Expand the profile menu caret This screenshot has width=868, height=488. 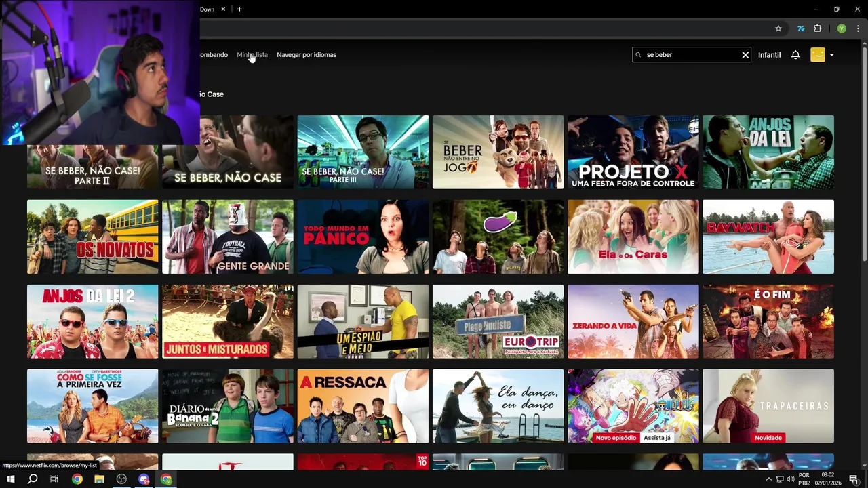pos(832,55)
